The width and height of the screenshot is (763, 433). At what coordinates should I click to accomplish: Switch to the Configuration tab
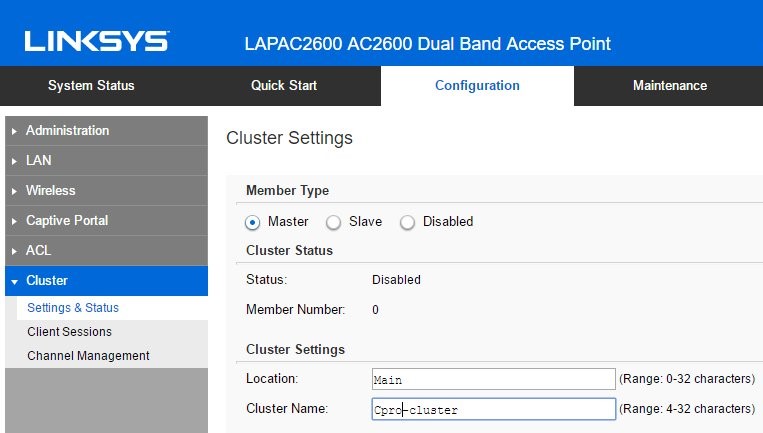coord(477,86)
